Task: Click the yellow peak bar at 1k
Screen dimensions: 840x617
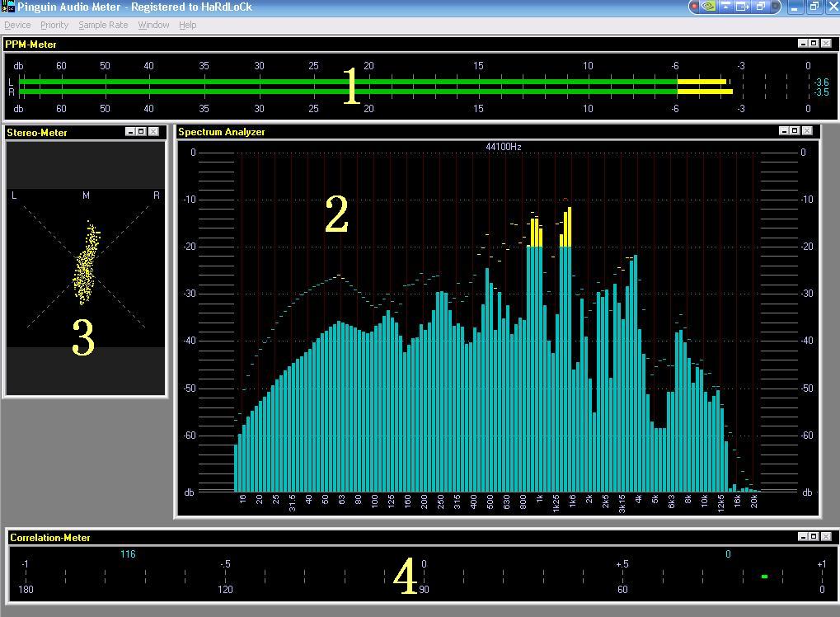Action: coord(537,232)
